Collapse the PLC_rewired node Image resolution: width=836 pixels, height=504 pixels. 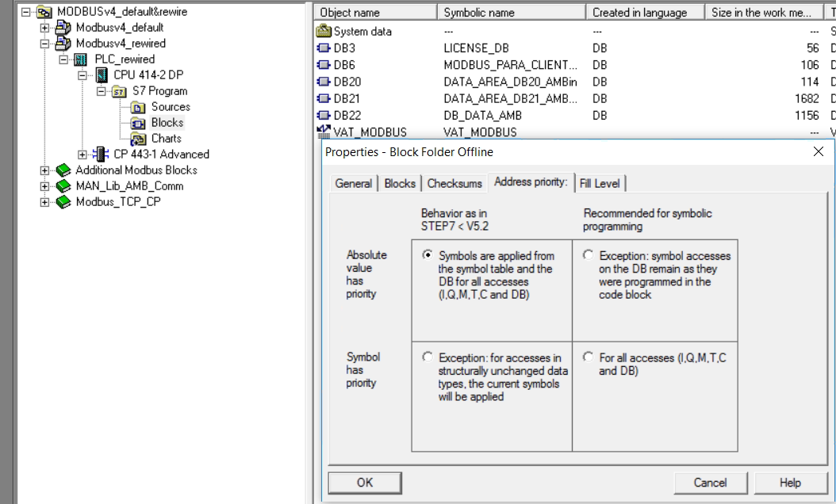[63, 59]
